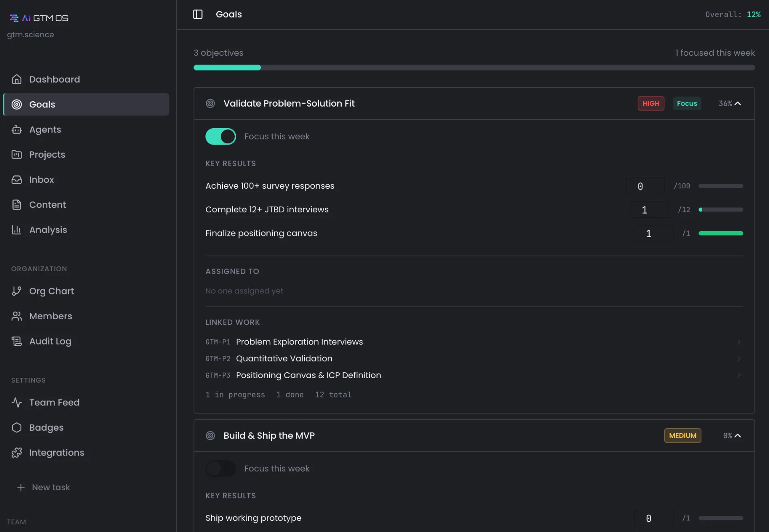Click the Overall: 12% indicator
Image resolution: width=769 pixels, height=532 pixels.
coord(733,14)
